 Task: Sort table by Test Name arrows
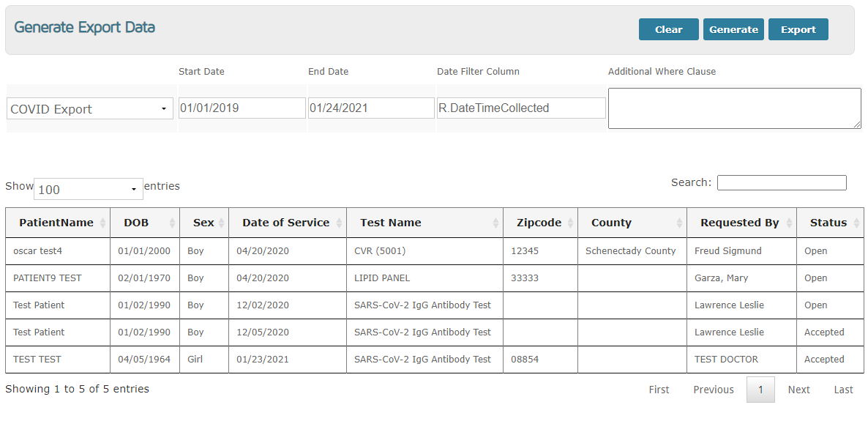495,223
